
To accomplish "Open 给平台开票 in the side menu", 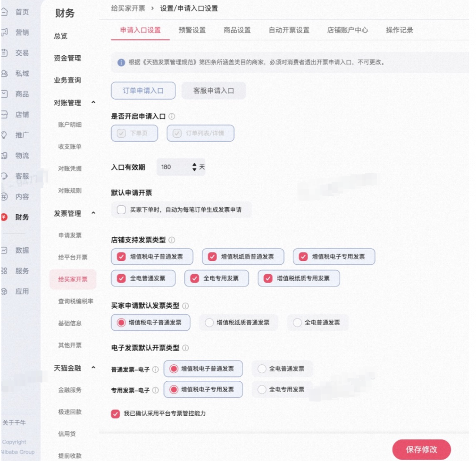I will (x=73, y=257).
